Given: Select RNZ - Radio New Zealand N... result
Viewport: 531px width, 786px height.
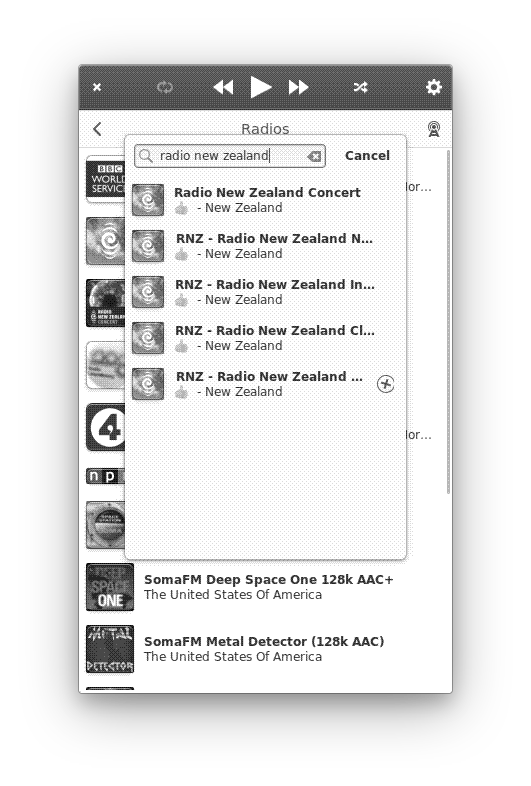Looking at the screenshot, I should click(x=265, y=246).
